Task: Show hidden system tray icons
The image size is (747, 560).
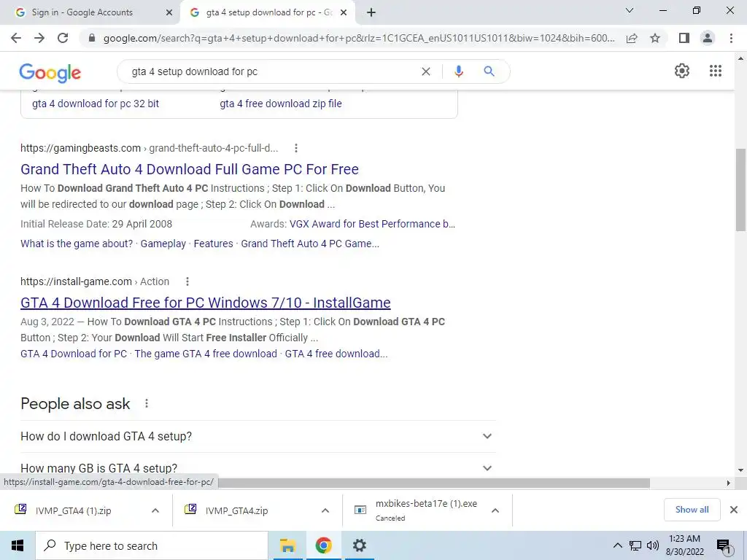Action: 617,545
